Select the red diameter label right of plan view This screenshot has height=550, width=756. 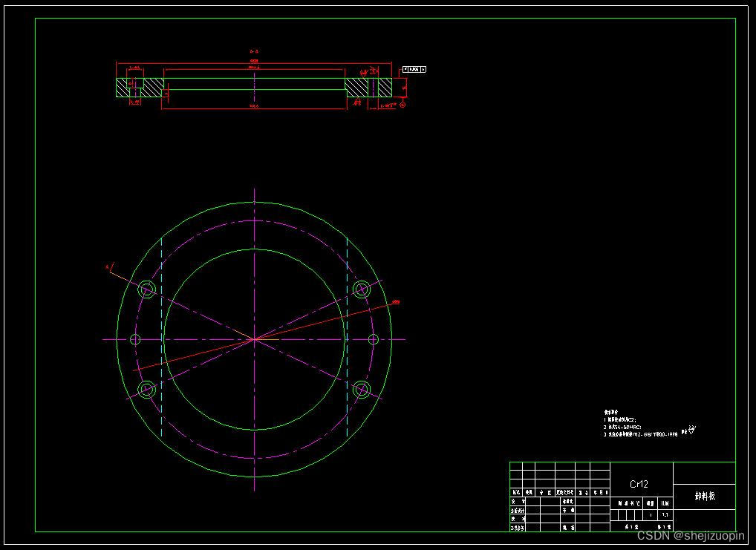(x=396, y=302)
